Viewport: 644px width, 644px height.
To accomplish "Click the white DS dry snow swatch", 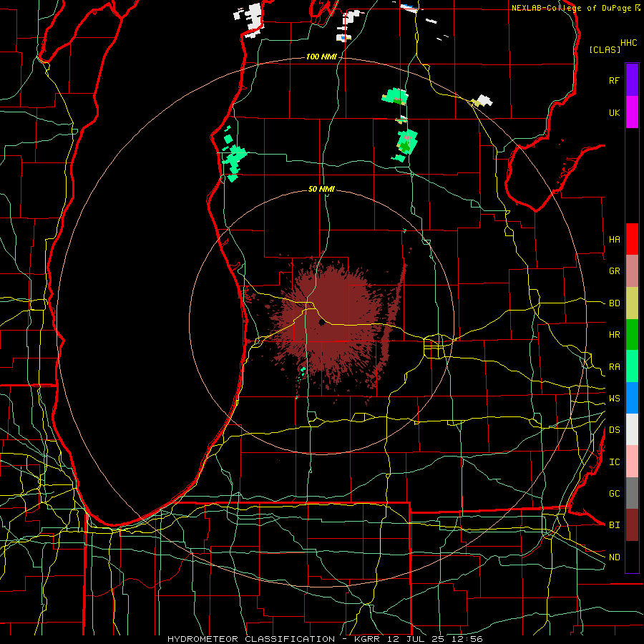I will [632, 429].
